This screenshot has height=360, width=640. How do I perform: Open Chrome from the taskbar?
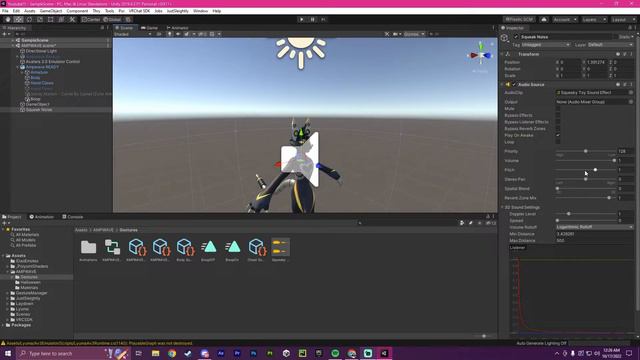[x=172, y=353]
